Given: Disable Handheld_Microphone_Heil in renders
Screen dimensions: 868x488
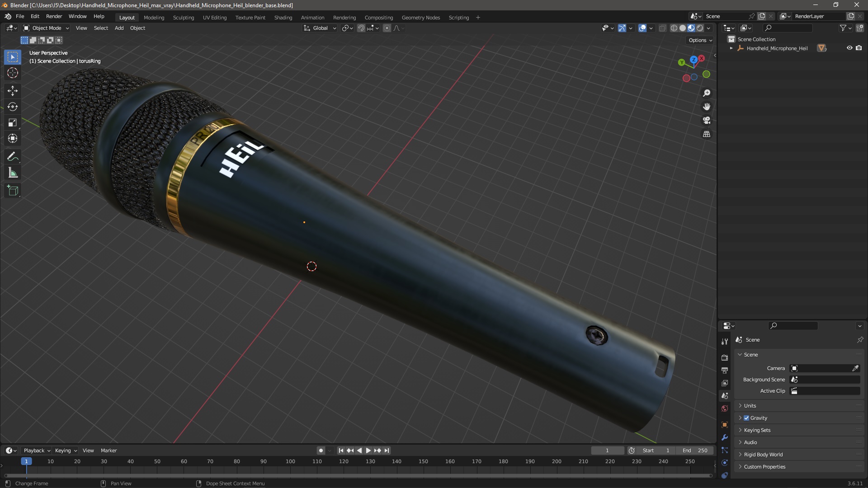Looking at the screenshot, I should click(859, 48).
